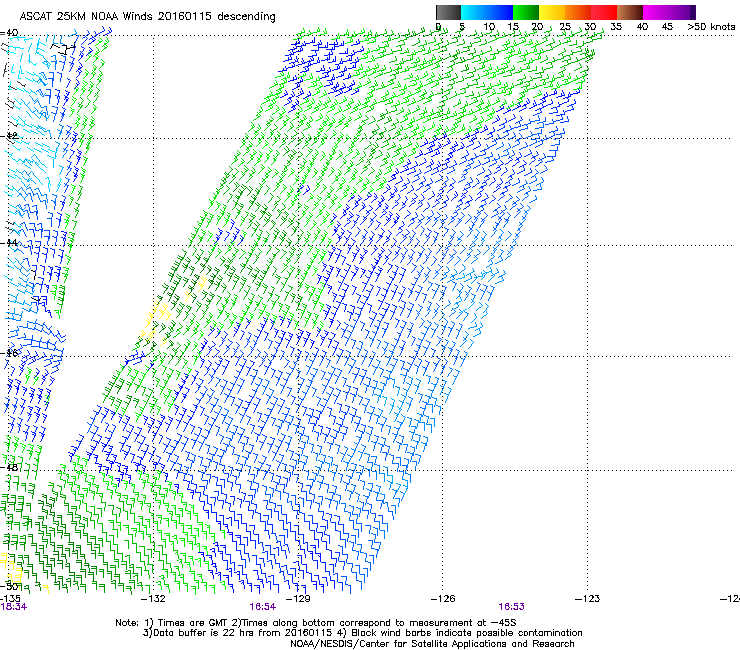Click the '>50 knots' legend label

click(x=712, y=26)
